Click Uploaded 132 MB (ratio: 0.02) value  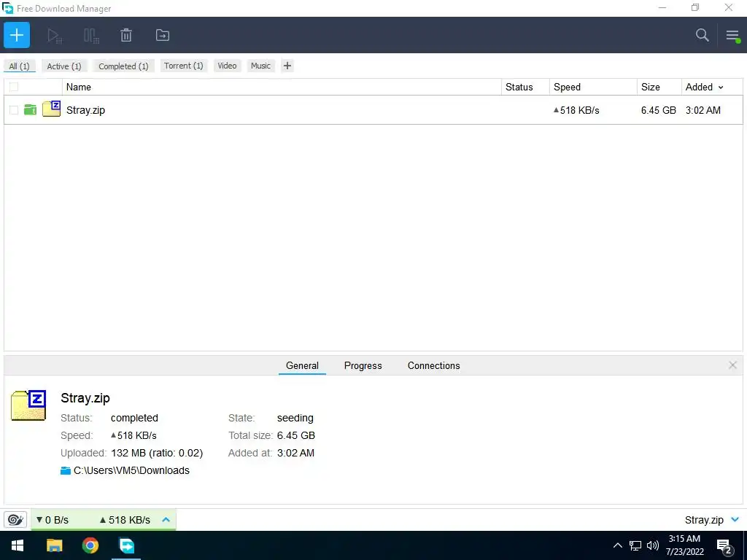click(157, 453)
